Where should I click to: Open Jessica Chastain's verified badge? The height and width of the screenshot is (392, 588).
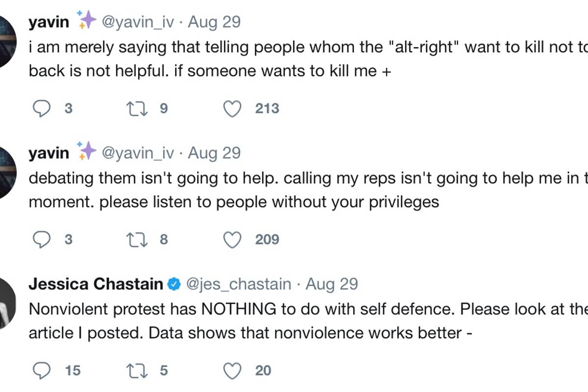pyautogui.click(x=173, y=284)
